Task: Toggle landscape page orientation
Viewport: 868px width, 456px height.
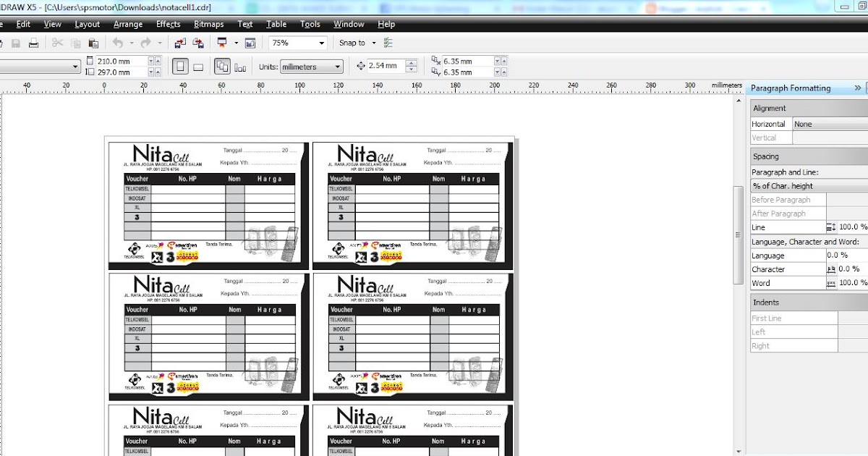Action: [x=199, y=66]
